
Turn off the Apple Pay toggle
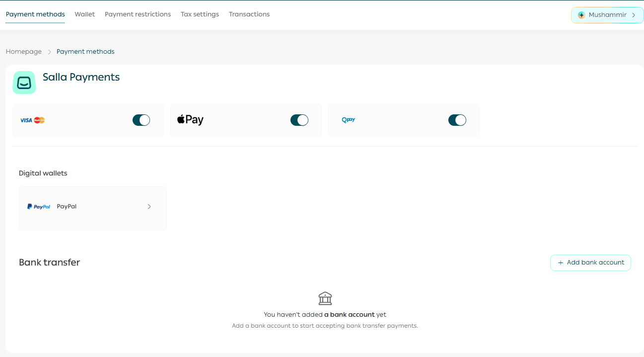tap(299, 120)
